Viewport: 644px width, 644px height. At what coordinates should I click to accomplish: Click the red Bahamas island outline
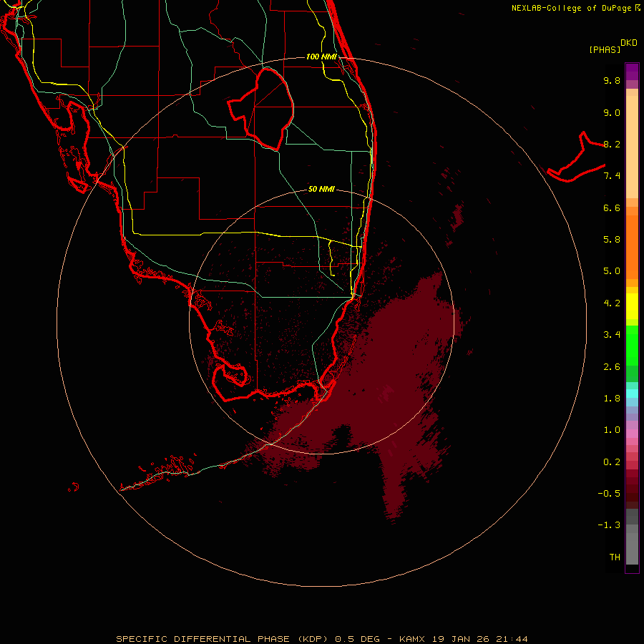[576, 158]
